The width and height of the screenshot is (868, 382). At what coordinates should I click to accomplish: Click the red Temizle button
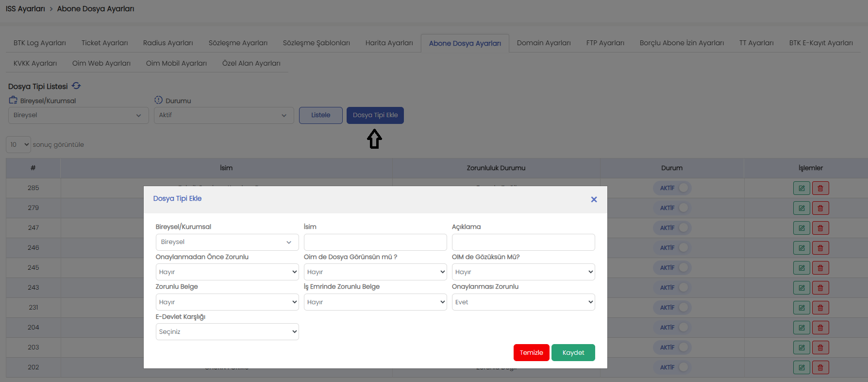(x=532, y=353)
